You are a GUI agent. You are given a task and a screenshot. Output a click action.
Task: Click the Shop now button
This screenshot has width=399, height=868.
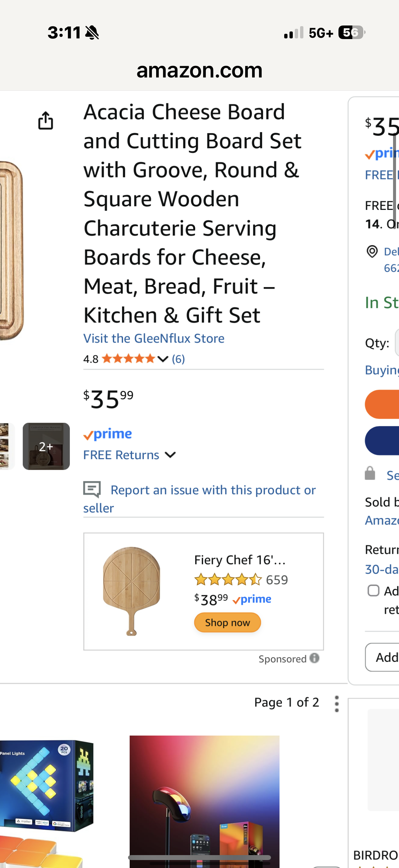[227, 622]
